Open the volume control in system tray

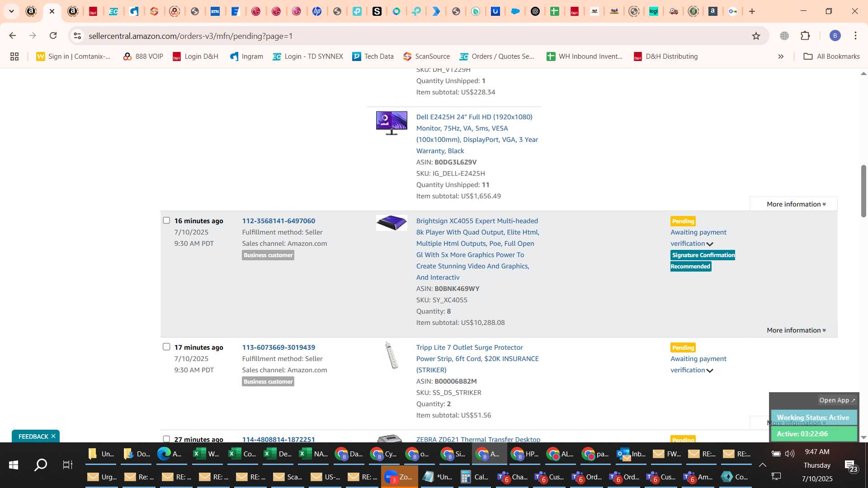tap(790, 454)
